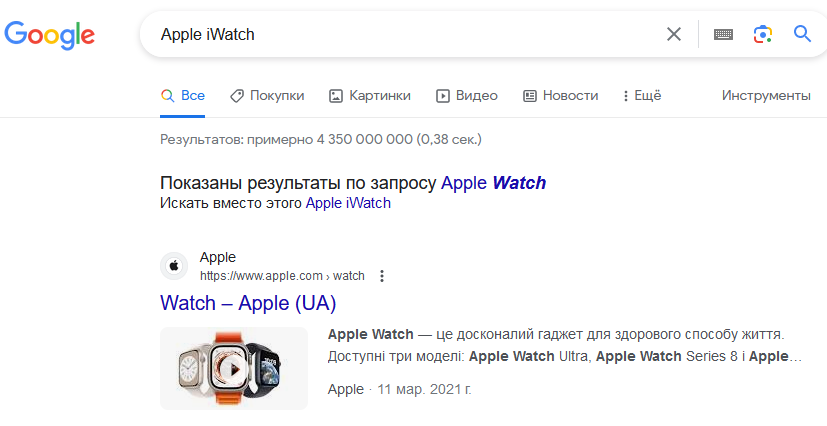Open the Видео tab
The height and width of the screenshot is (426, 827).
click(x=467, y=95)
